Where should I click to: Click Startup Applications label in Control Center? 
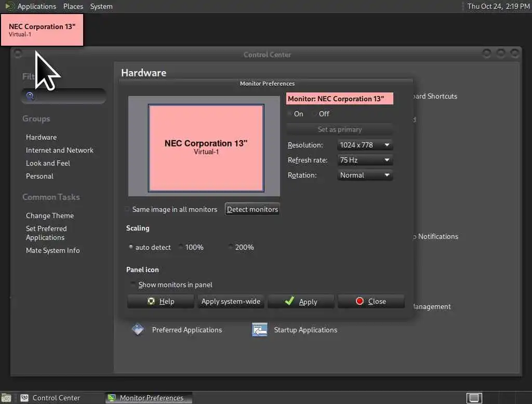(305, 330)
